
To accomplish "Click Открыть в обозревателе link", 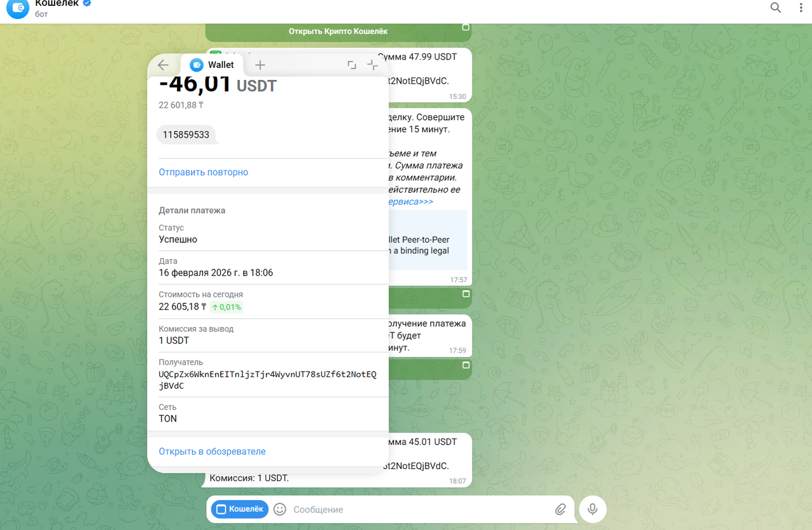I will coord(213,452).
